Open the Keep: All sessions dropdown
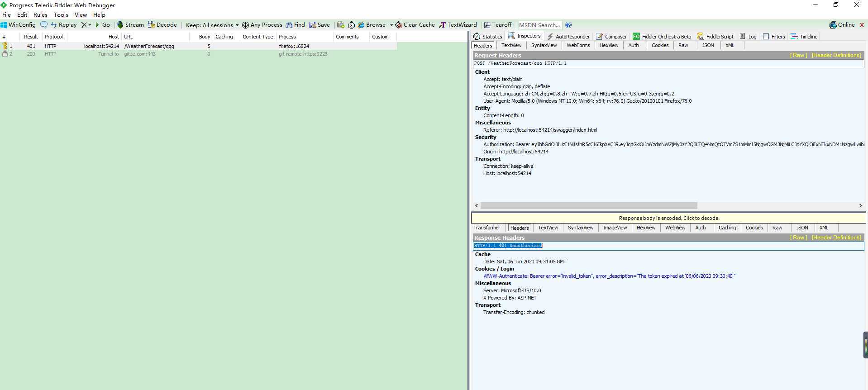868x390 pixels. coord(212,25)
